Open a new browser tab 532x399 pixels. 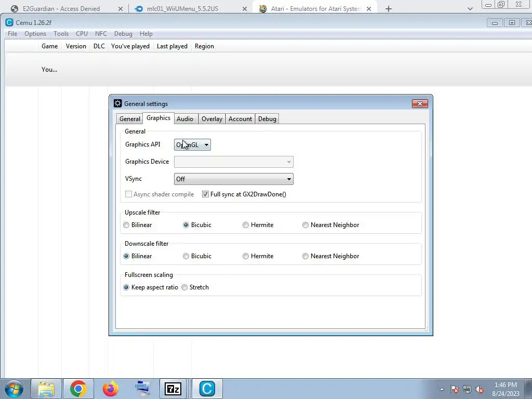point(389,9)
